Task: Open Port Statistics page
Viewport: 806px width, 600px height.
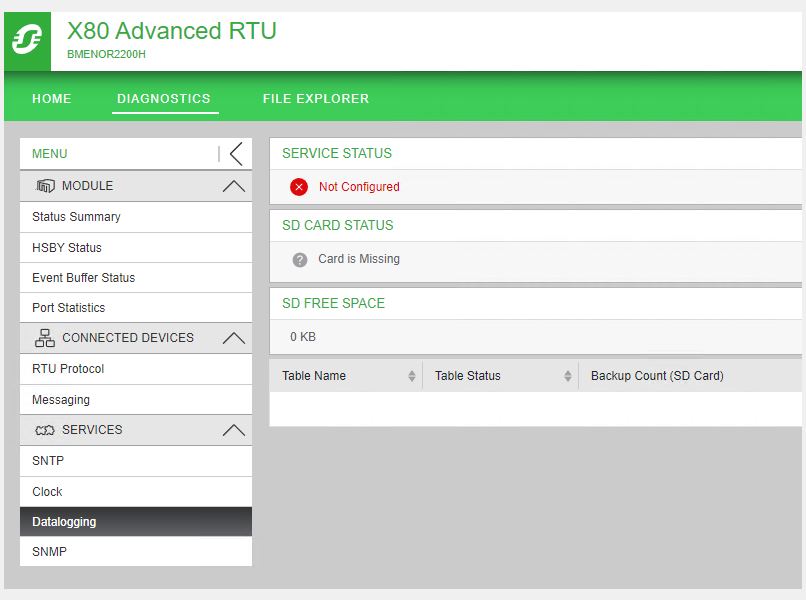Action: tap(136, 307)
